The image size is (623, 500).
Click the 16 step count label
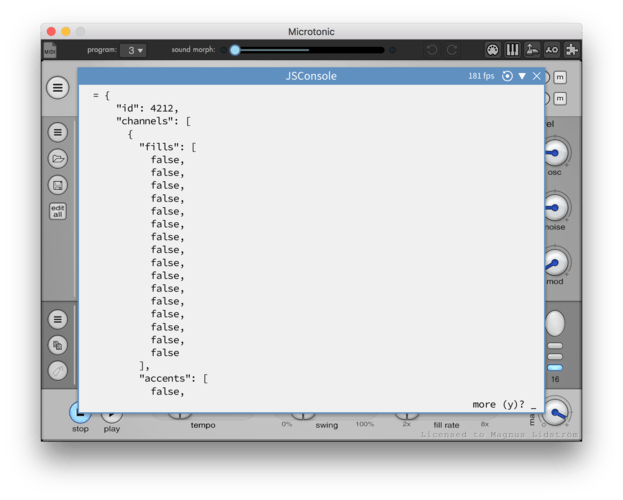555,380
